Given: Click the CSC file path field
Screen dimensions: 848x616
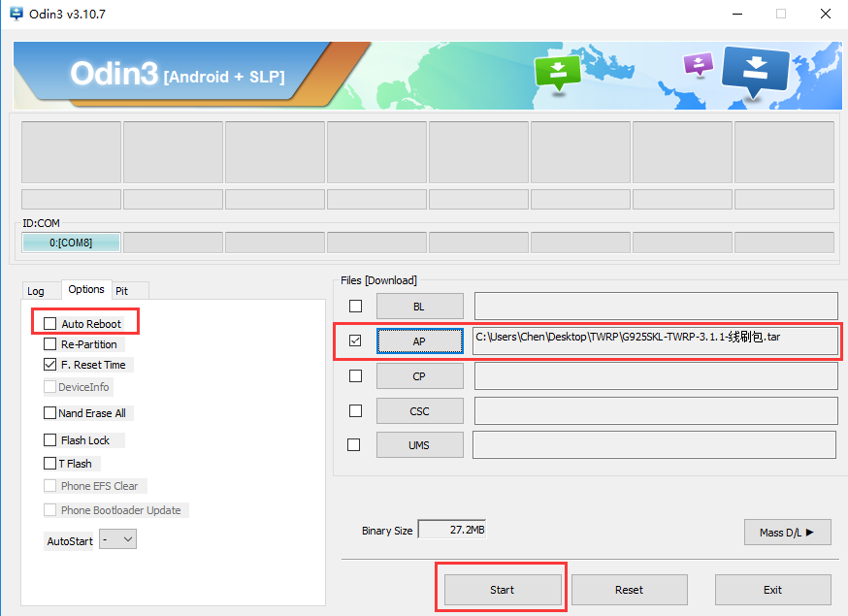Looking at the screenshot, I should point(656,411).
